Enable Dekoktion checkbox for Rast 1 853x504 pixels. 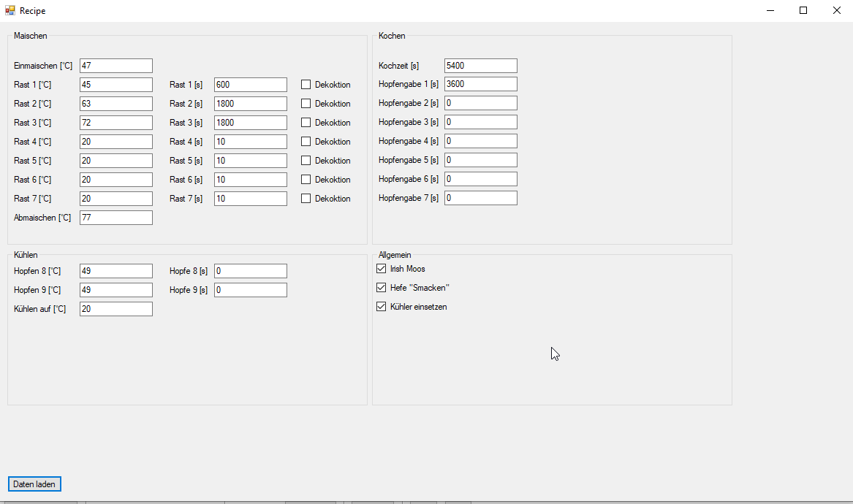tap(306, 85)
